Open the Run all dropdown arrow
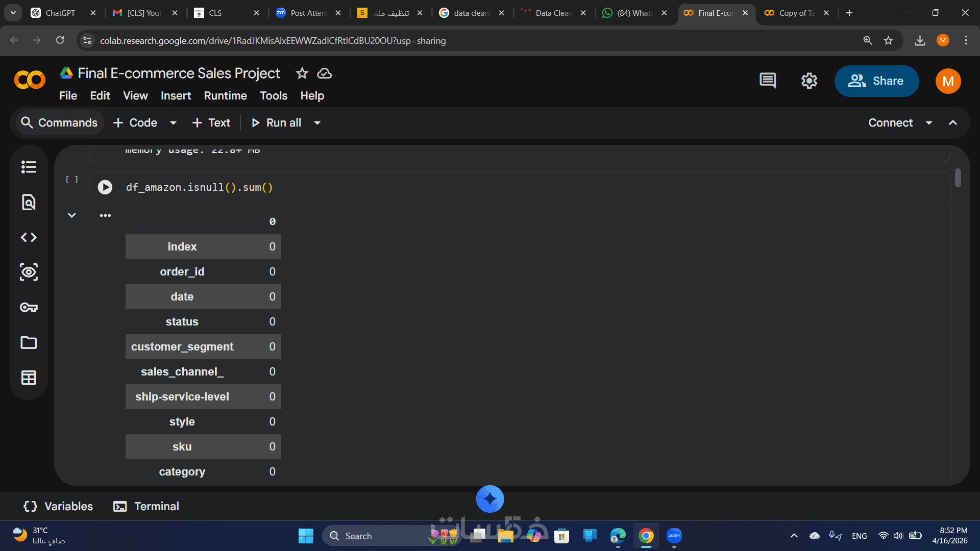This screenshot has height=551, width=980. click(x=317, y=123)
